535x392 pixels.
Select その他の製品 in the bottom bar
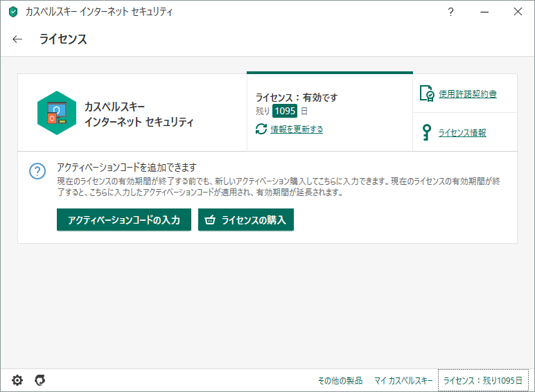340,381
